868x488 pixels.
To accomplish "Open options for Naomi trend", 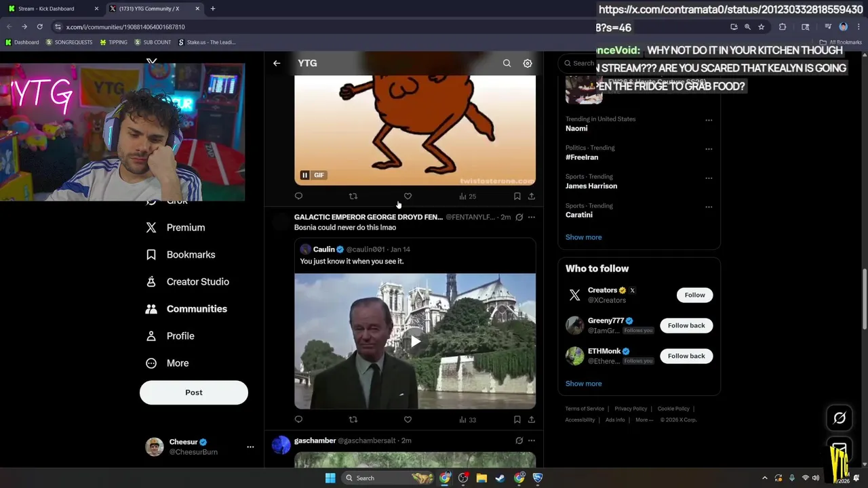I will click(x=709, y=120).
